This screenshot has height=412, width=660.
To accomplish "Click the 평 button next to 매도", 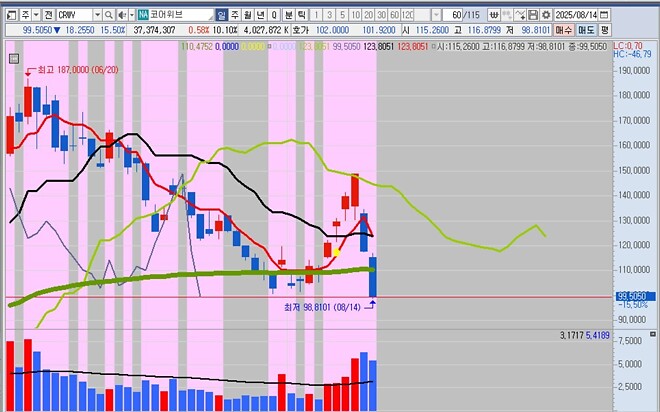I will 605,30.
